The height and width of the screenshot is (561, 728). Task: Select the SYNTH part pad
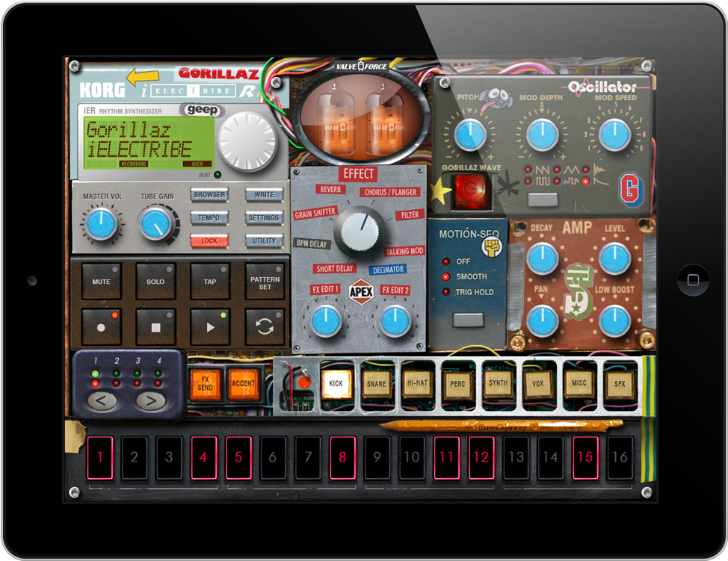(499, 384)
